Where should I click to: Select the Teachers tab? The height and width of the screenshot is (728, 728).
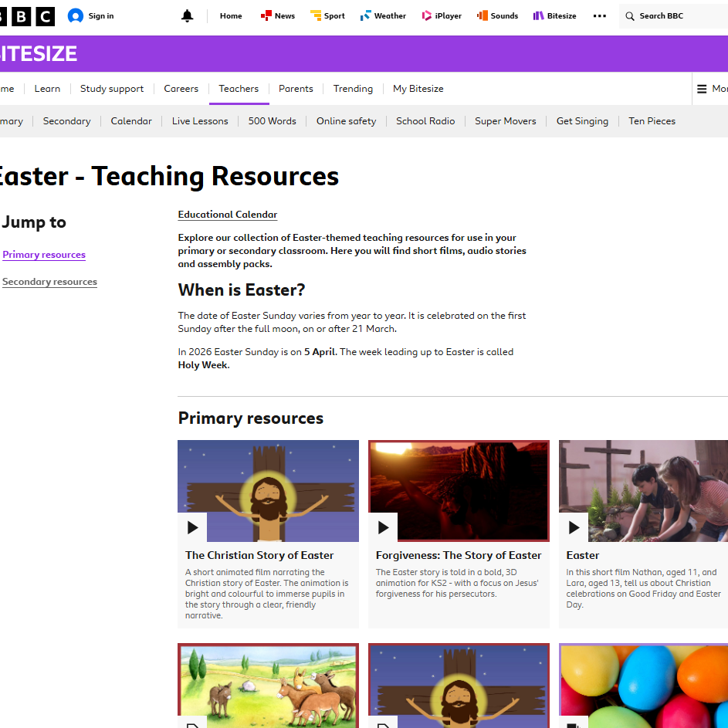point(239,89)
